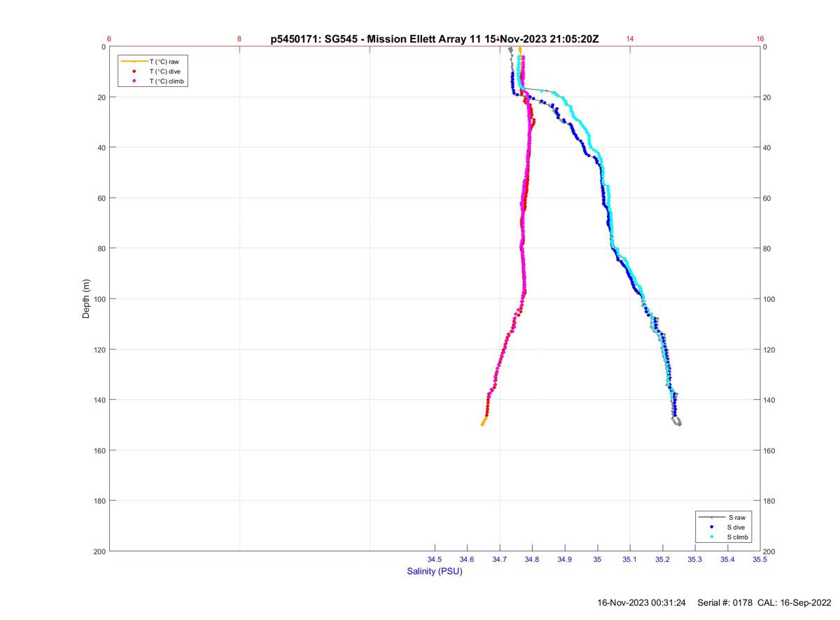The height and width of the screenshot is (620, 840).
Task: Click the "Salinity (PSU)" axis label
Action: (x=435, y=571)
